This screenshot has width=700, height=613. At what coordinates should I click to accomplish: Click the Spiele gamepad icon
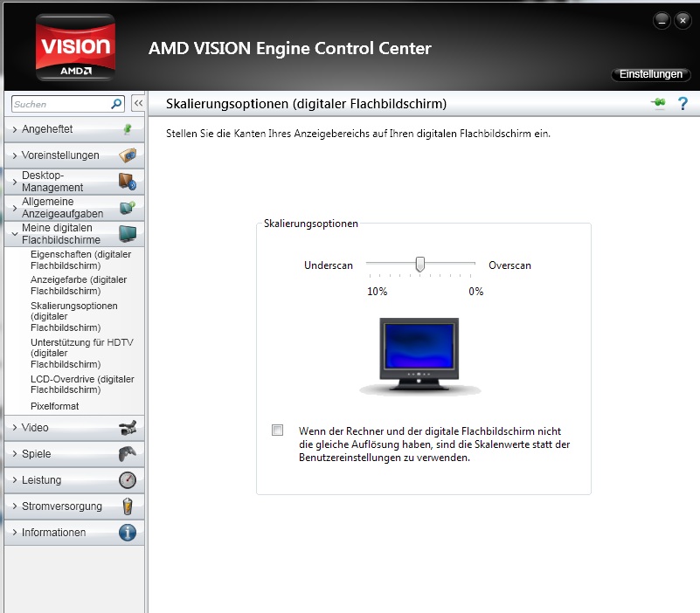click(128, 454)
